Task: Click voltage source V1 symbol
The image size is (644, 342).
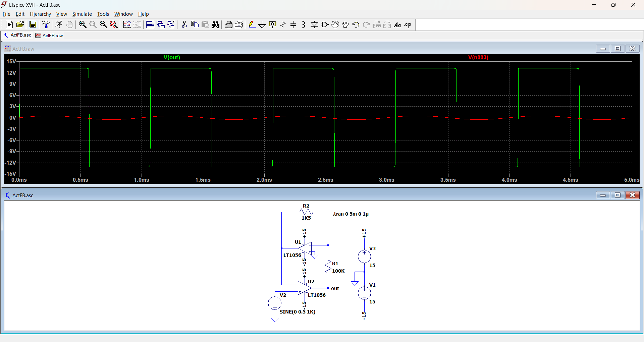Action: (x=364, y=293)
